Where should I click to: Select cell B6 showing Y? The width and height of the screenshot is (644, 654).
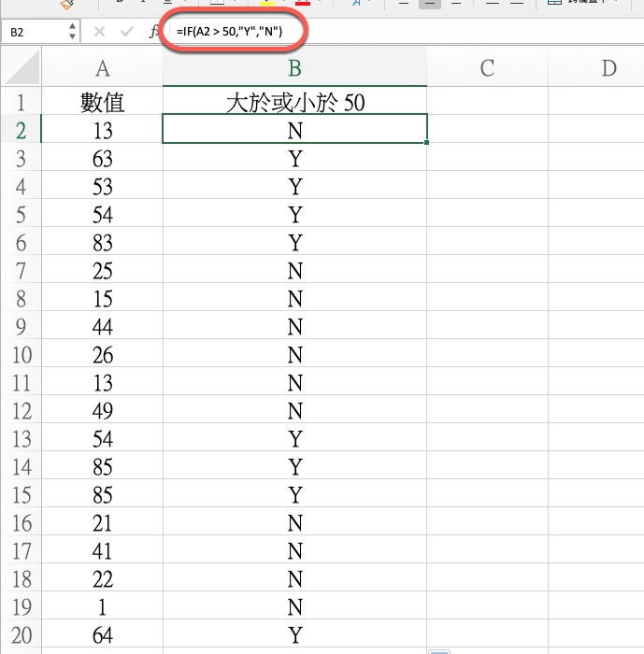[294, 242]
